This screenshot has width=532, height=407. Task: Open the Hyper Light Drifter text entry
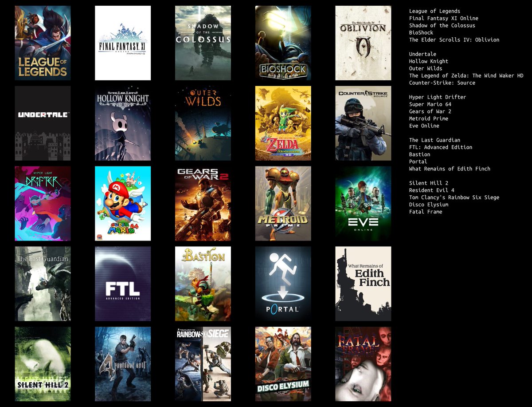(x=437, y=97)
